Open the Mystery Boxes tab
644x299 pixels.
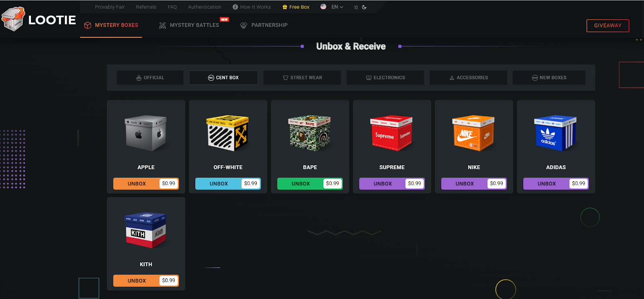111,25
